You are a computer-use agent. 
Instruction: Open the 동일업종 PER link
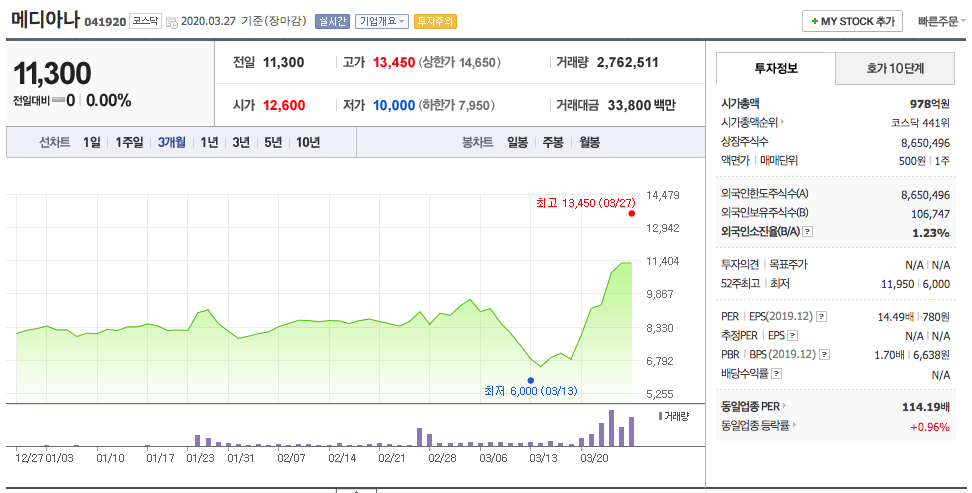tap(754, 407)
